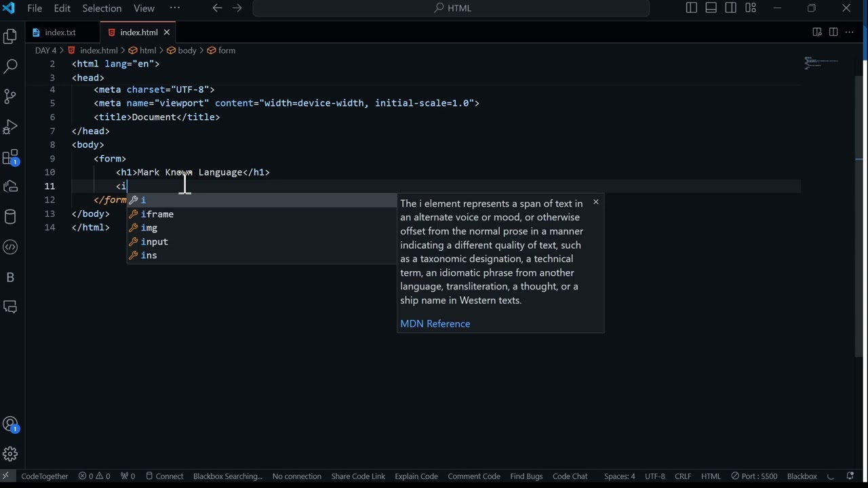868x488 pixels.
Task: Open the MDN Reference link
Action: [435, 324]
